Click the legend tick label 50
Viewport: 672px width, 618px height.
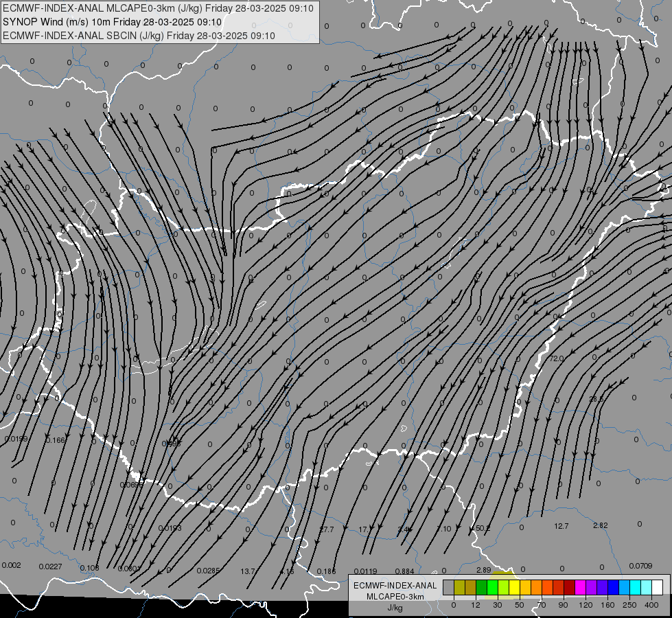click(520, 605)
